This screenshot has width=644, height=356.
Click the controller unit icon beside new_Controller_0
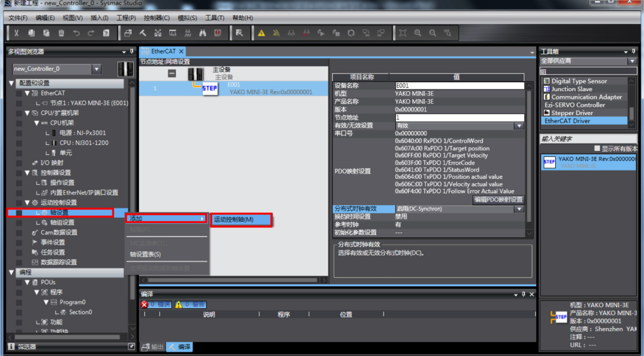(x=125, y=69)
